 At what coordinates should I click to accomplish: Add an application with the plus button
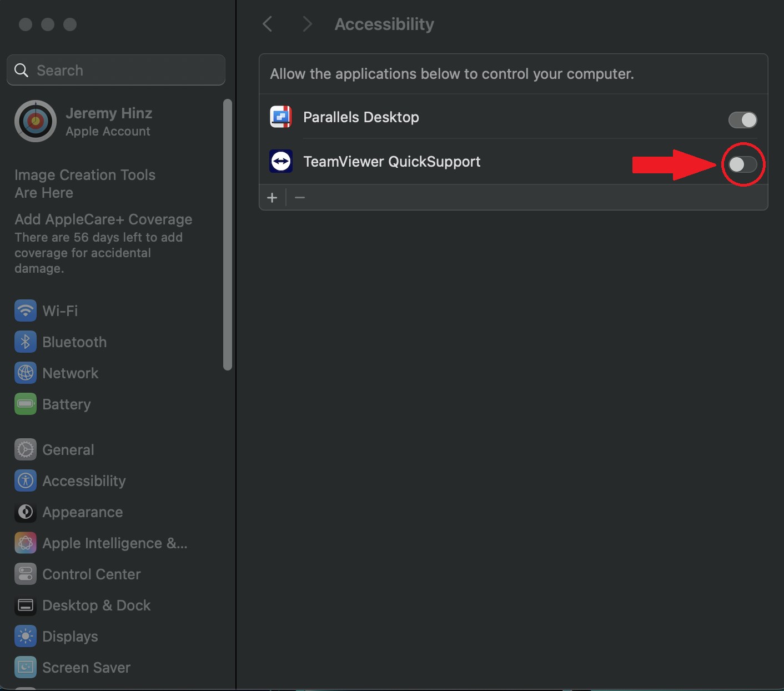(x=273, y=197)
